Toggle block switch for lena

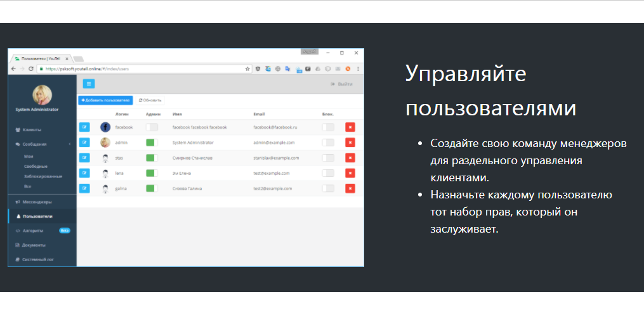coord(328,173)
